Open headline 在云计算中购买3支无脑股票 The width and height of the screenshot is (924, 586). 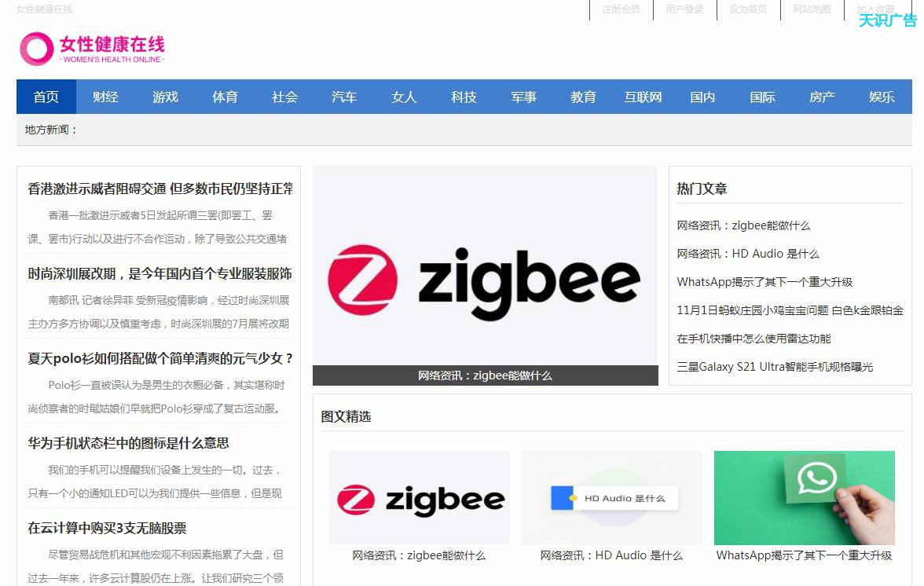(x=107, y=528)
